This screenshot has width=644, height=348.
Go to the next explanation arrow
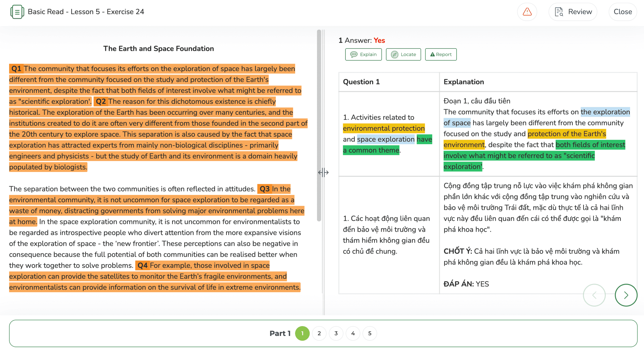coord(626,295)
